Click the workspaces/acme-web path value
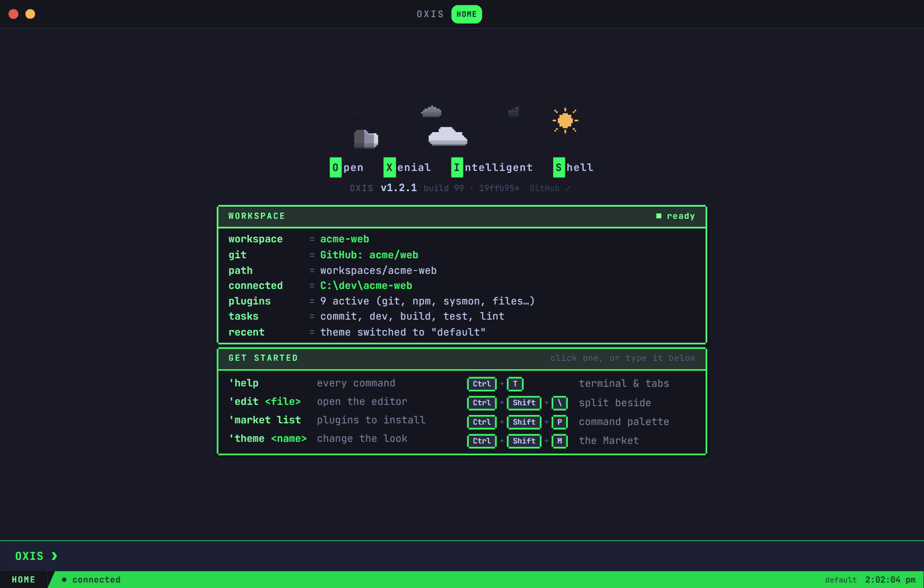Viewport: 924px width, 588px height. pos(378,270)
